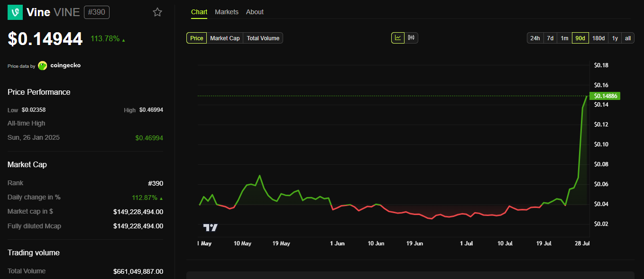This screenshot has width=644, height=279.
Task: Open the About tab
Action: (x=255, y=12)
